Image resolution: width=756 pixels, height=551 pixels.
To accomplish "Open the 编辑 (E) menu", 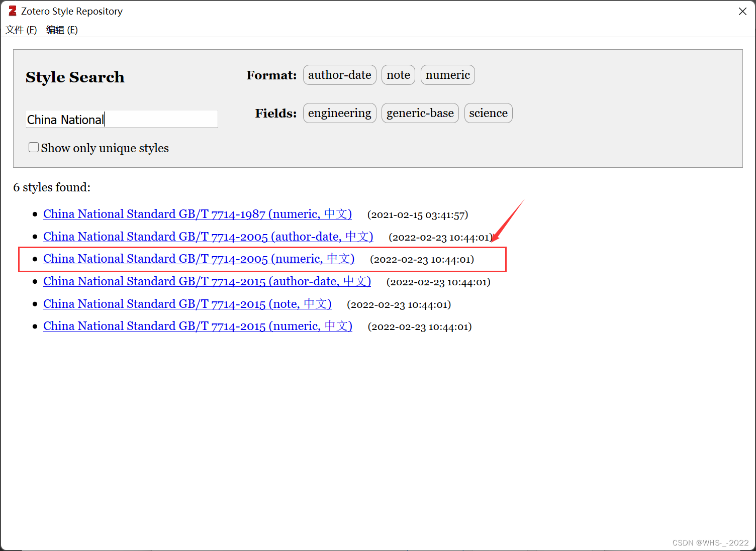I will point(62,30).
